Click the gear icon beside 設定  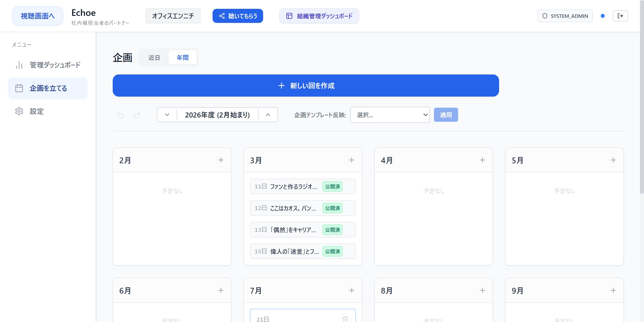(x=19, y=111)
